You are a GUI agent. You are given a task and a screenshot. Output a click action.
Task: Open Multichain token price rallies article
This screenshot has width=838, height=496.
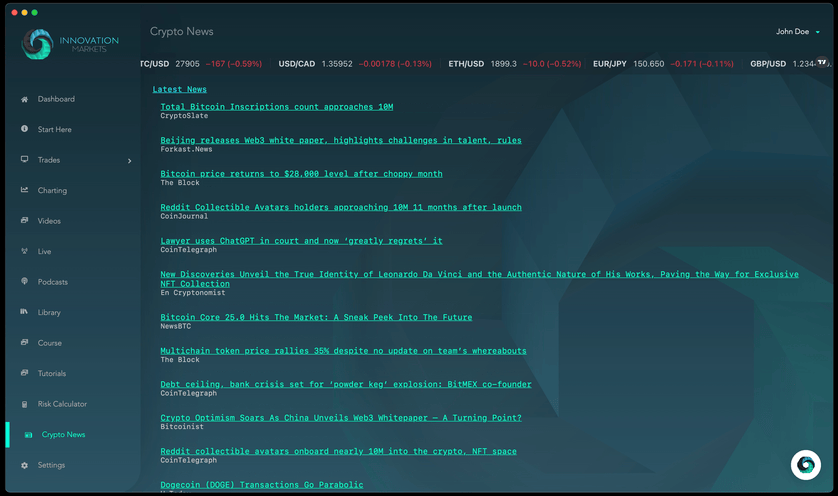(344, 351)
